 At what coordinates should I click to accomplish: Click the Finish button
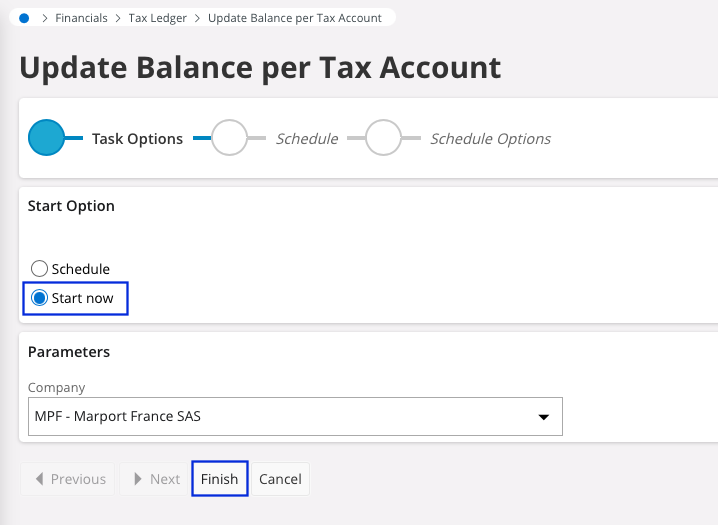tap(219, 479)
